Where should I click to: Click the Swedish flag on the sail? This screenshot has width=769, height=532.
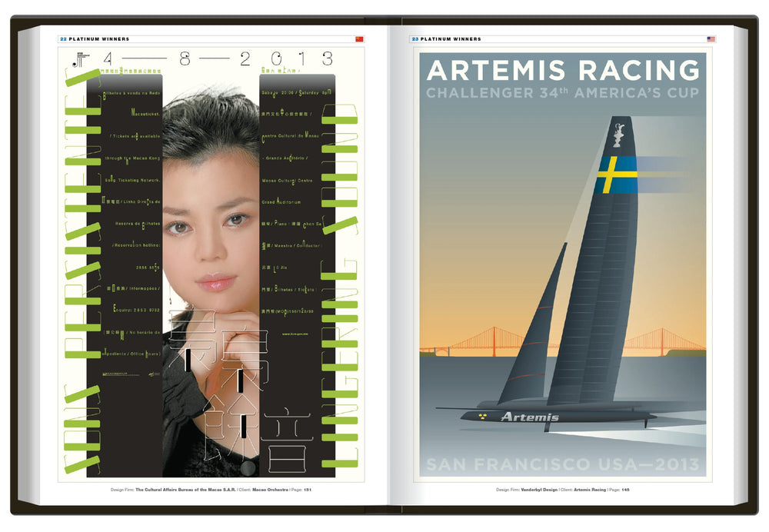click(615, 175)
